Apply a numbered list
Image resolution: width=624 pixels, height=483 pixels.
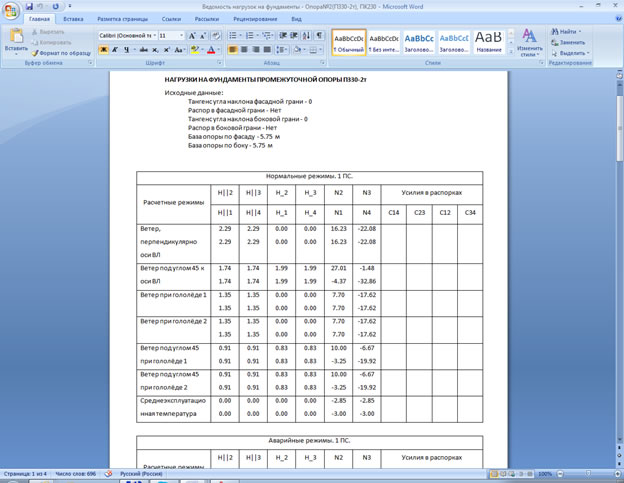[x=250, y=36]
